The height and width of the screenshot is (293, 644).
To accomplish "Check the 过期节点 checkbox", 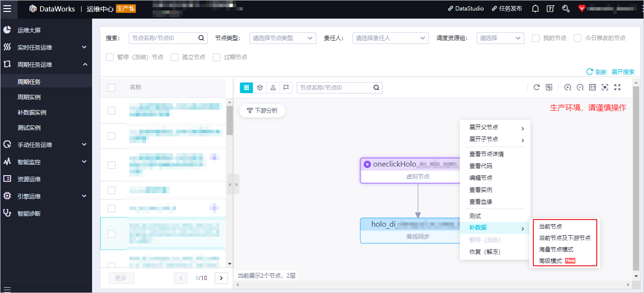I will tap(217, 57).
